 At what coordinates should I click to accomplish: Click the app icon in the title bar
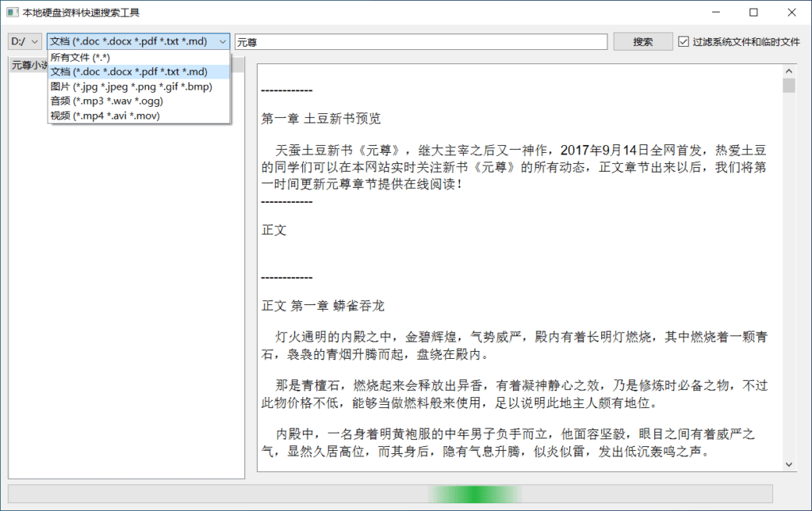pos(13,13)
